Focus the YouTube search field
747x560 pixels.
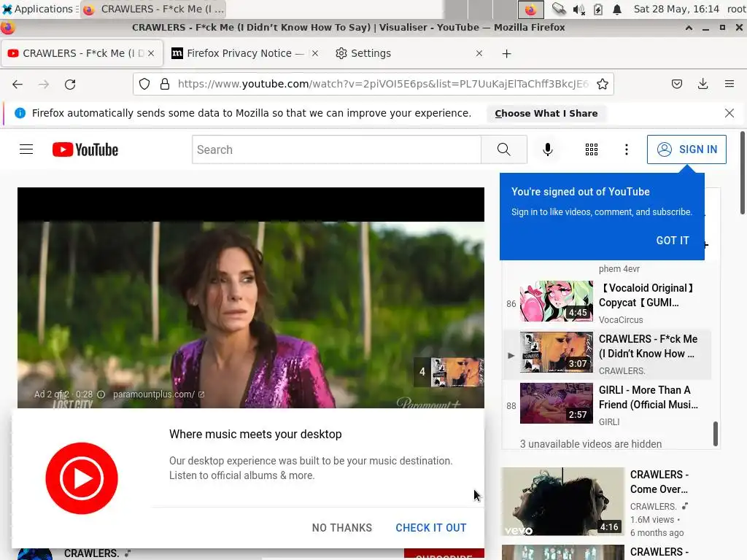tap(336, 149)
